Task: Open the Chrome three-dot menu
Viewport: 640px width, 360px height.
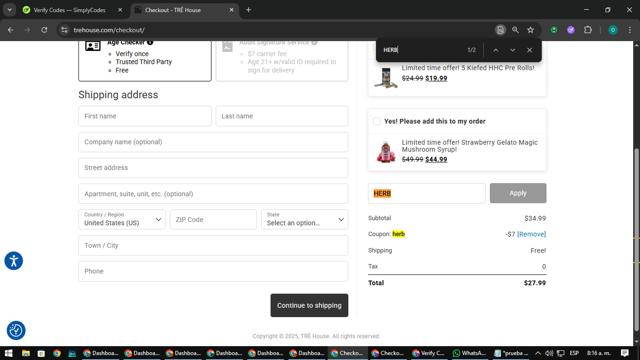Action: point(630,30)
